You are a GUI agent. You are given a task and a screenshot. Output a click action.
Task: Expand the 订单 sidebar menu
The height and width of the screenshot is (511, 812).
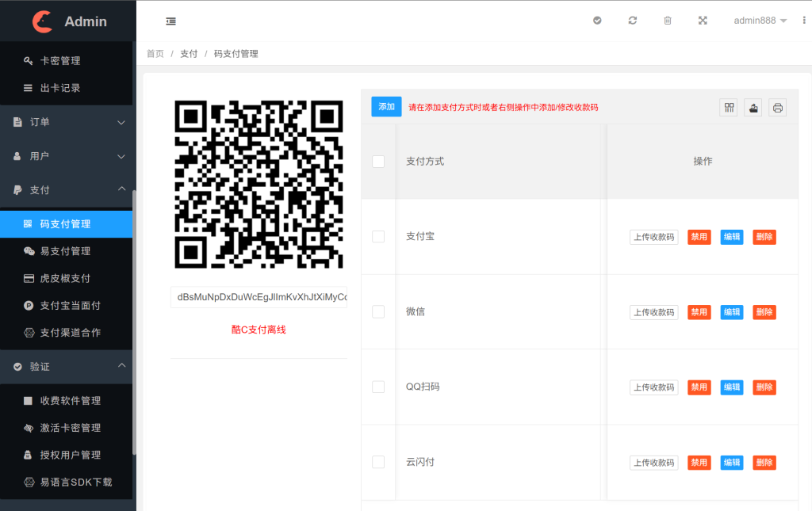tap(67, 122)
